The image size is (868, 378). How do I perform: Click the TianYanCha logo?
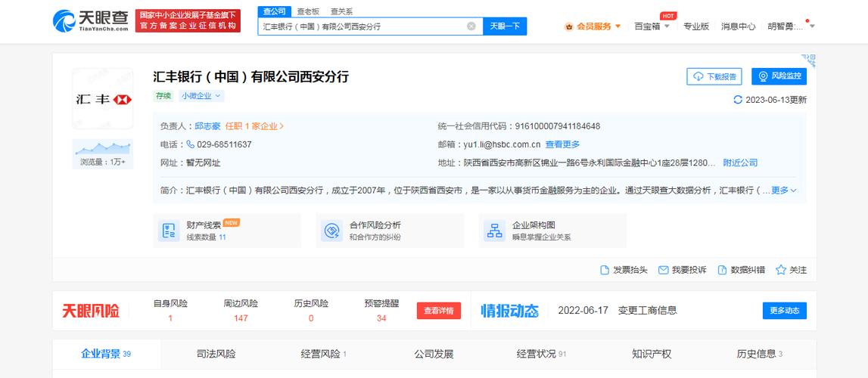[x=91, y=20]
